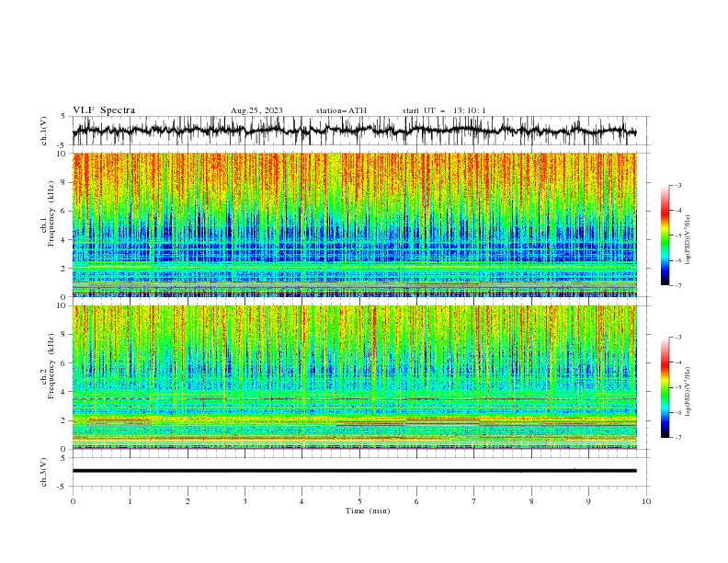This screenshot has width=728, height=563.
Task: Click time axis tick label "7"
Action: (x=474, y=501)
